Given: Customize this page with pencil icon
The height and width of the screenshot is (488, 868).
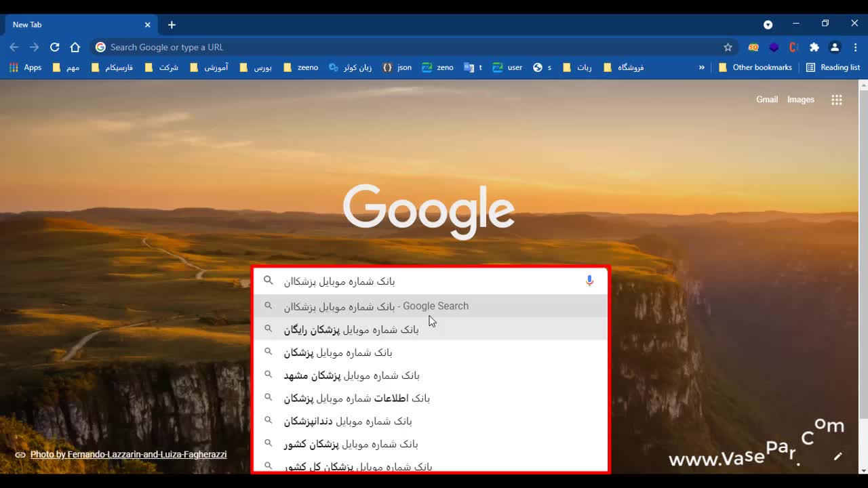Looking at the screenshot, I should point(837,456).
